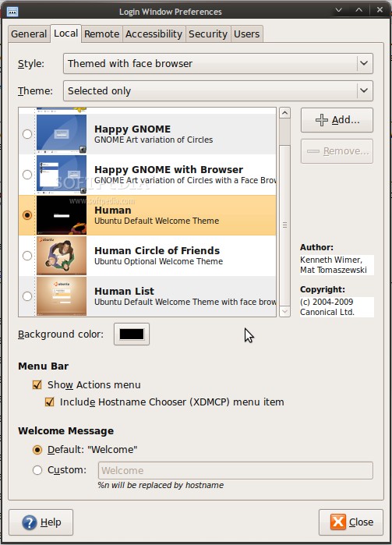392x545 pixels.
Task: Click "Ubuntu Optional Welcome Theme" description
Action: point(159,262)
